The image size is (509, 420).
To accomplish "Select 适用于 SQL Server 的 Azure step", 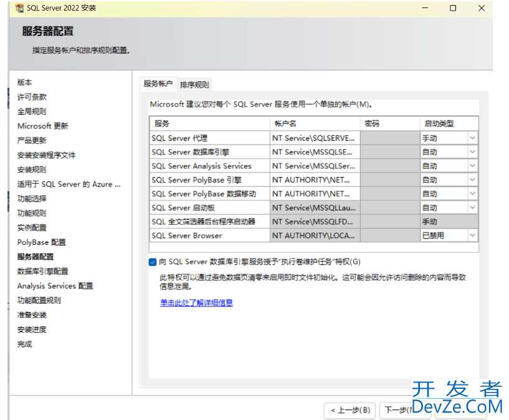I will click(69, 184).
